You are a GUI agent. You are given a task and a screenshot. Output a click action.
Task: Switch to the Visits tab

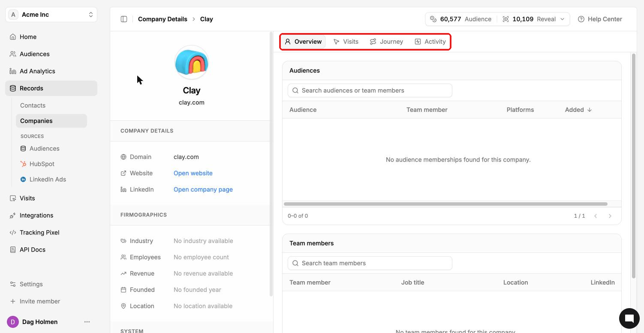[346, 42]
